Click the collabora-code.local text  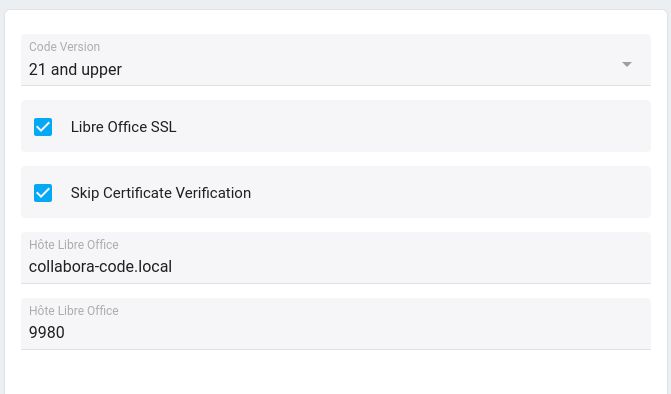[100, 267]
